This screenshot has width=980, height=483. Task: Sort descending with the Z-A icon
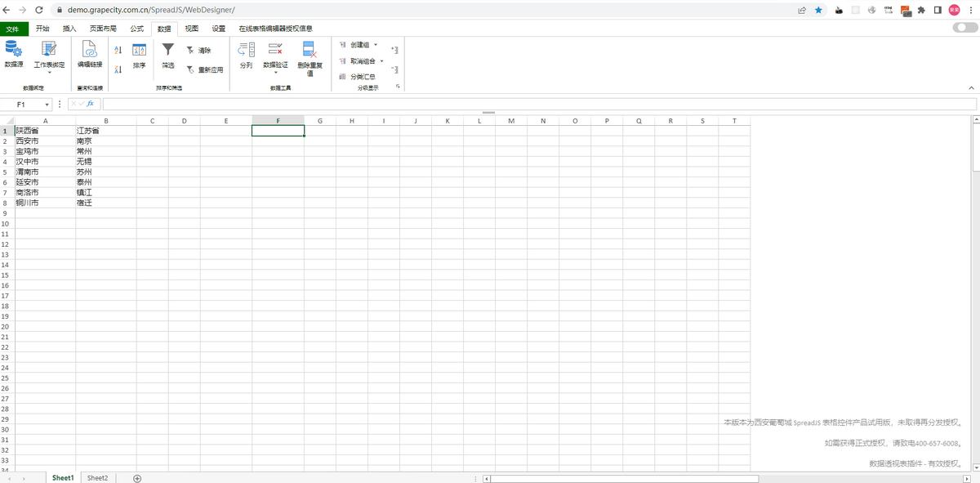(x=118, y=70)
